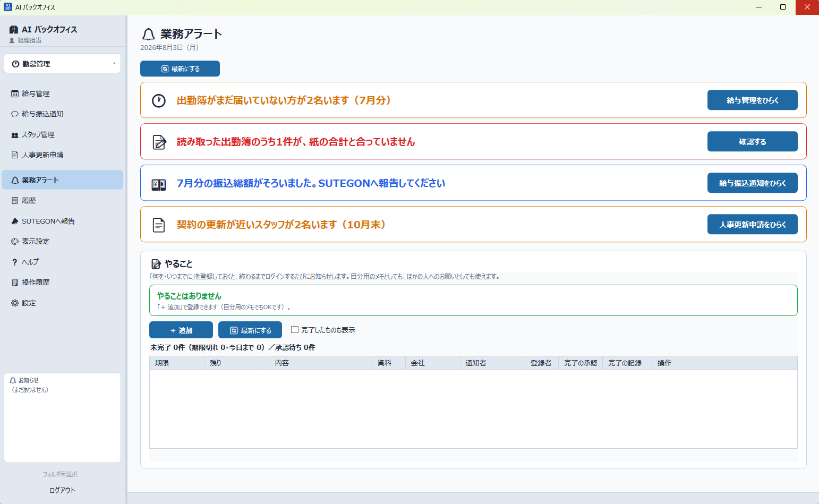Image resolution: width=819 pixels, height=504 pixels.
Task: Click the お知らせ panel area
Action: click(x=62, y=417)
